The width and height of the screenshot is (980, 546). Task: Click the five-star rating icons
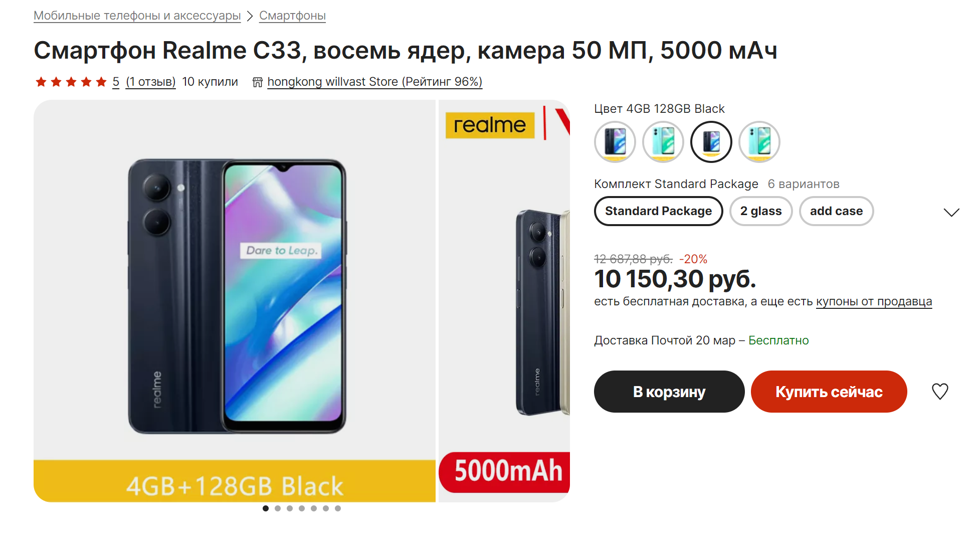point(71,82)
